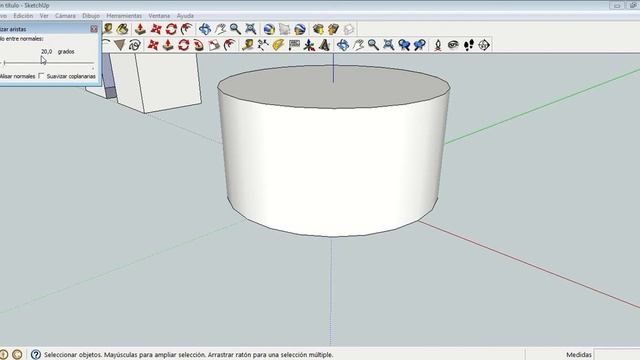Viewport: 640px width, 360px height.
Task: Open the Dibujo menu
Action: tap(91, 16)
